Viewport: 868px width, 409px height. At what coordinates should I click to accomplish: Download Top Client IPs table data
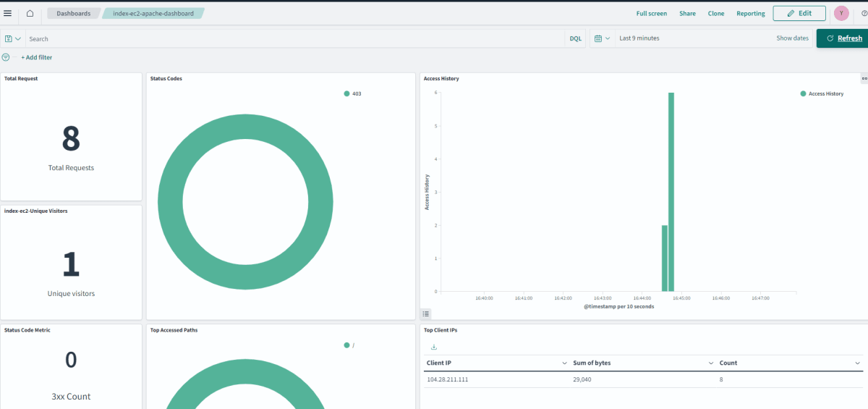pyautogui.click(x=434, y=347)
